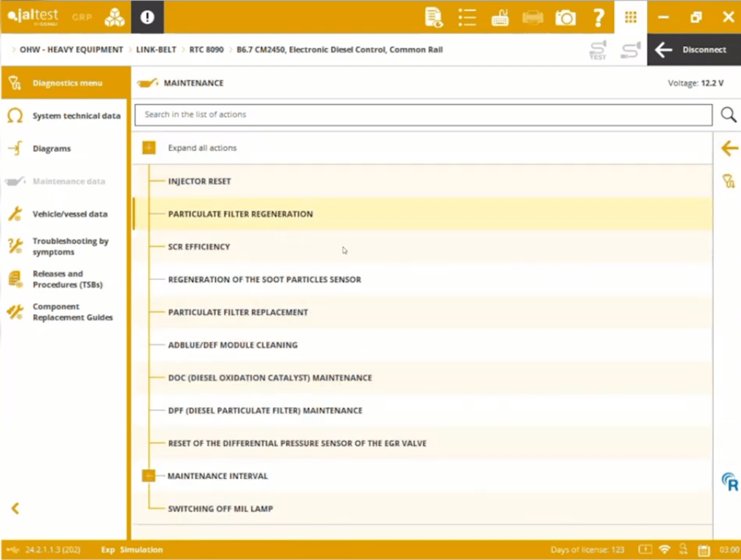This screenshot has width=741, height=560.
Task: Click the list icon in the top toolbar
Action: pos(467,17)
